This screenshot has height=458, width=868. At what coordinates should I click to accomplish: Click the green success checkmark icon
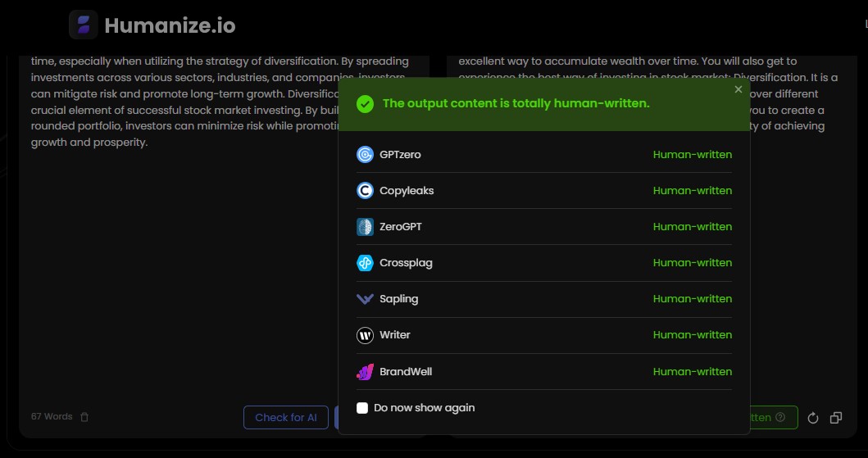coord(366,104)
